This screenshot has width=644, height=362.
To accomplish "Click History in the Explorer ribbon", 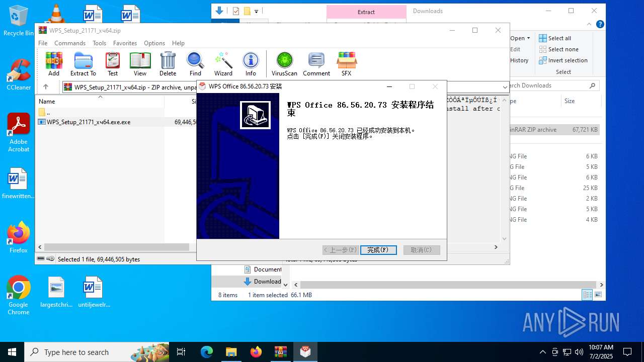I will pos(519,60).
